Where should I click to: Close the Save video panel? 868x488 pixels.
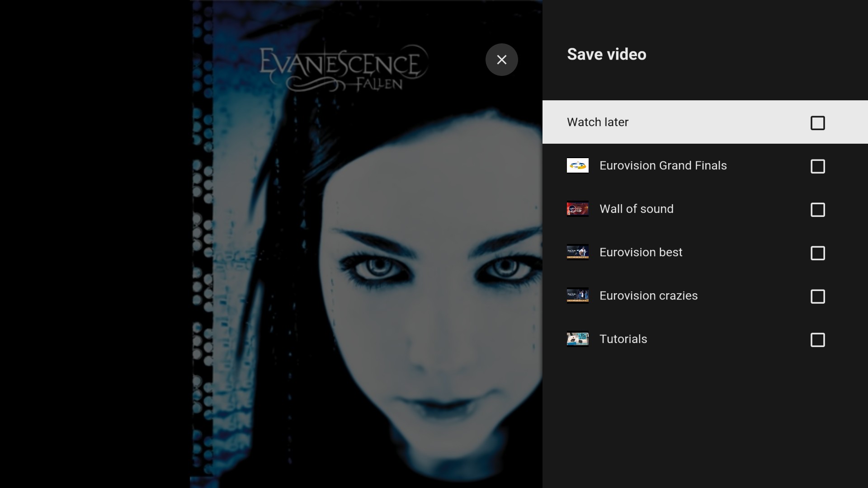(x=501, y=60)
